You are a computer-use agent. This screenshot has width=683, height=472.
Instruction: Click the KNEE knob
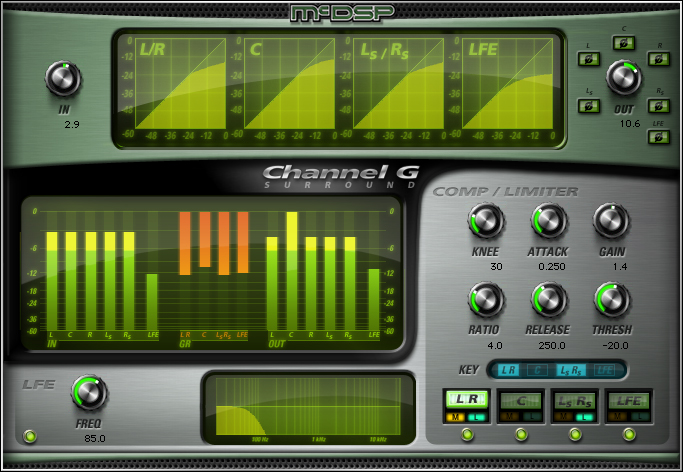click(x=486, y=221)
